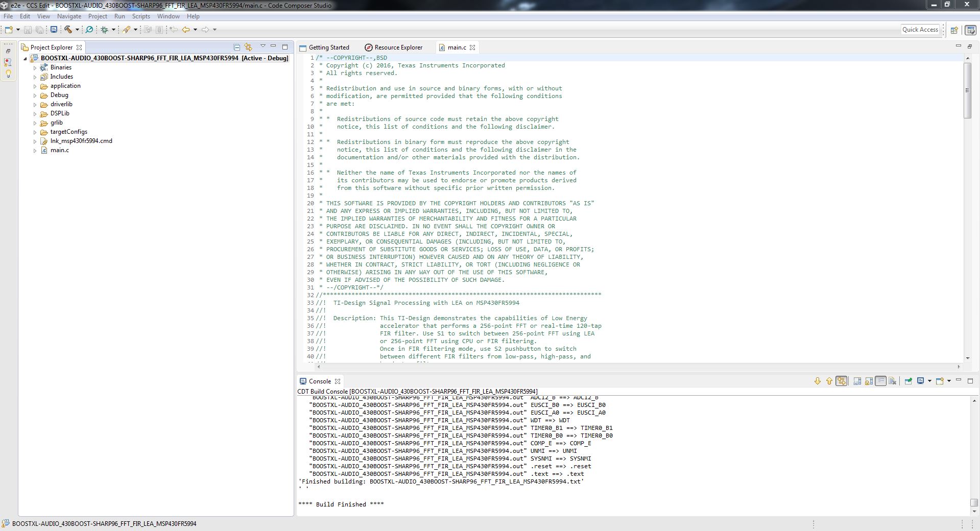Select lnk_msp430fr5994.cmd file

point(81,141)
